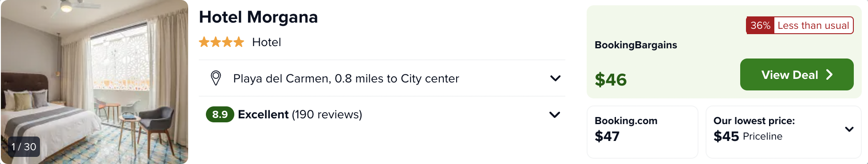
Task: Open the Hotel Morgana title link
Action: 258,17
